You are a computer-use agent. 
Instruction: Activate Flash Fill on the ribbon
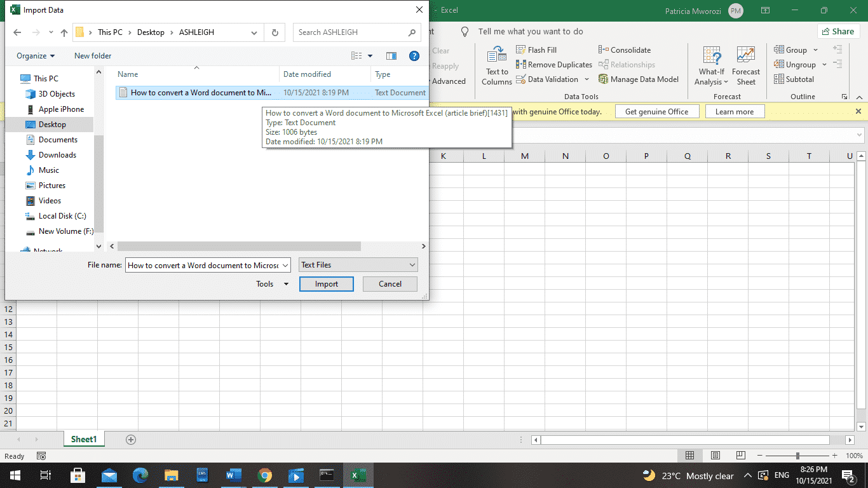[x=536, y=50]
